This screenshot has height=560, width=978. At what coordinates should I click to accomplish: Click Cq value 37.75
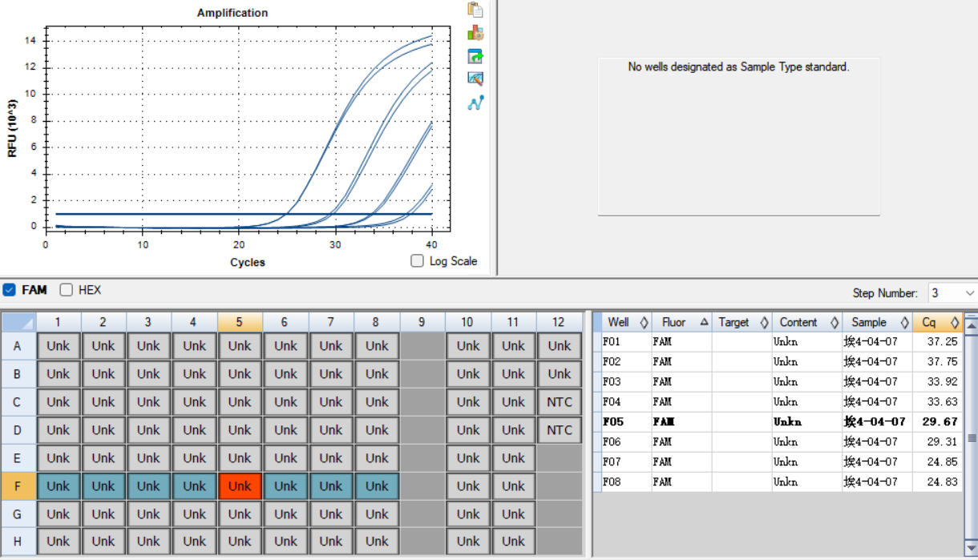[x=937, y=361]
